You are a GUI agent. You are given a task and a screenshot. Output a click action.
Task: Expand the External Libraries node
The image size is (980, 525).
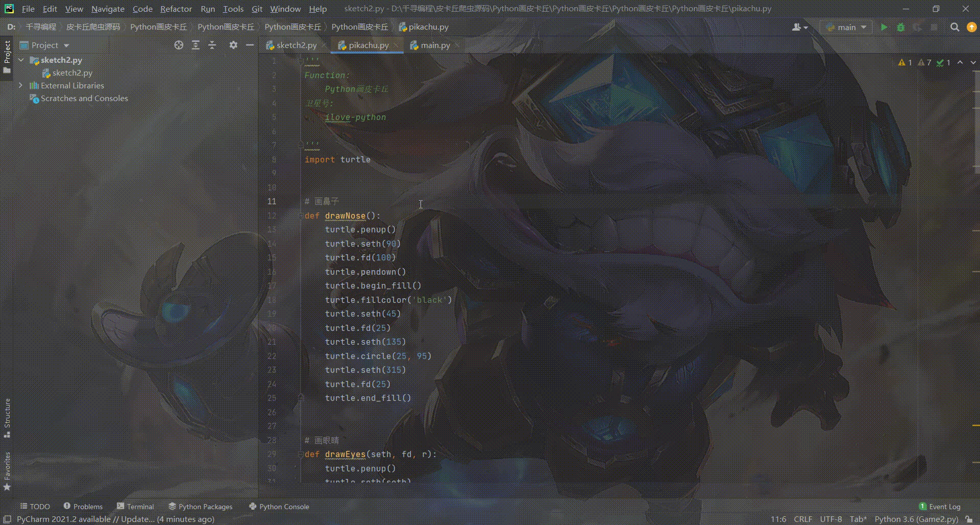pyautogui.click(x=21, y=85)
